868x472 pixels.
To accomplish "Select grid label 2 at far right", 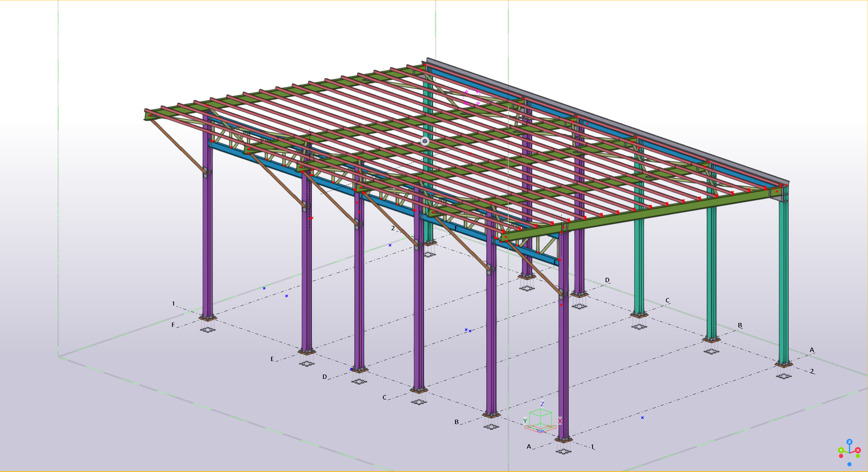I will coord(812,371).
